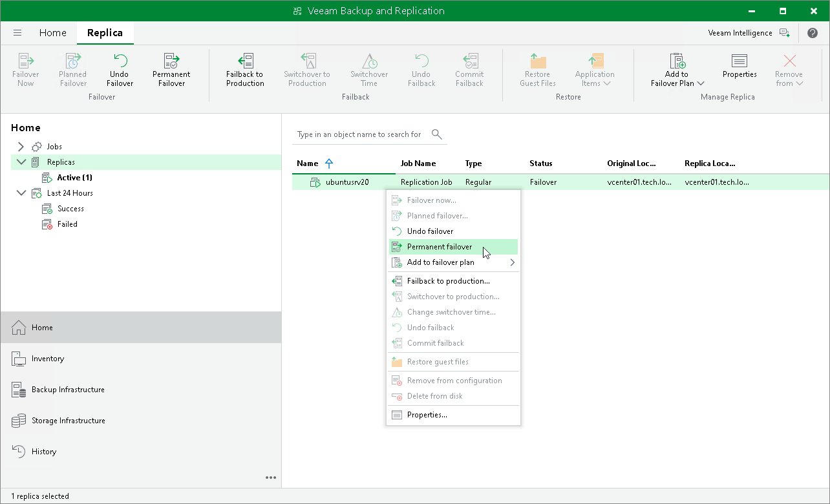Click the search magnifier icon
The width and height of the screenshot is (830, 504).
pos(437,134)
